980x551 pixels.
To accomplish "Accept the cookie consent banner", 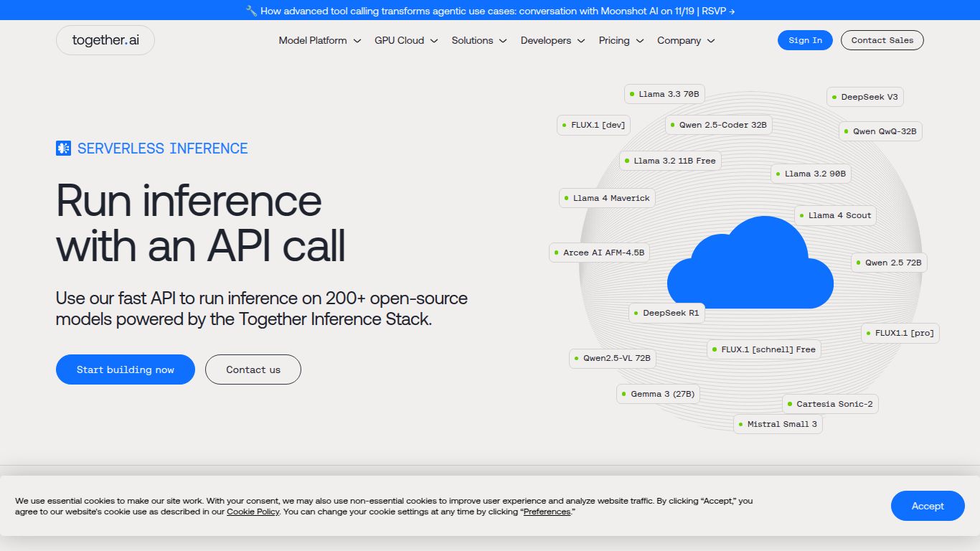I will pos(927,506).
